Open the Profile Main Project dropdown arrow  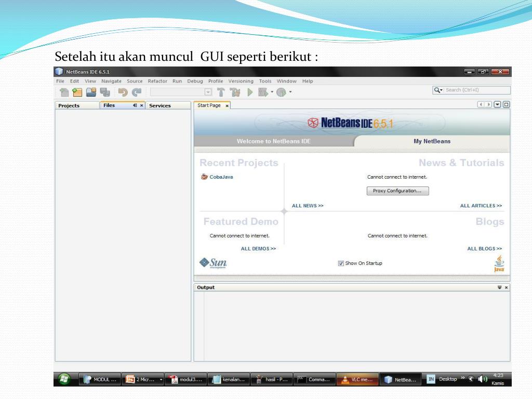290,92
